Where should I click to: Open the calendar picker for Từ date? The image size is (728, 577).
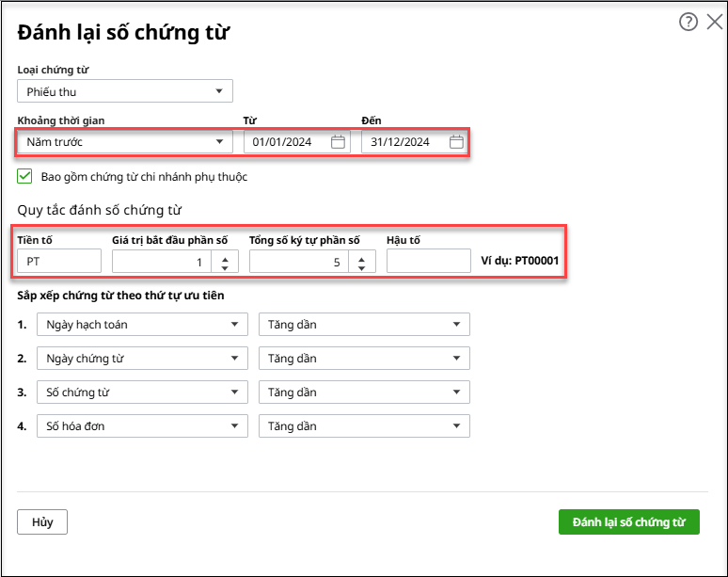(338, 142)
